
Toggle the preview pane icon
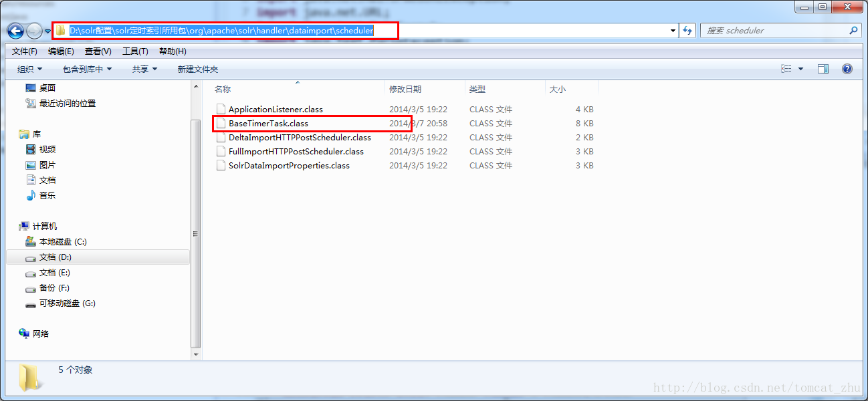pos(823,69)
